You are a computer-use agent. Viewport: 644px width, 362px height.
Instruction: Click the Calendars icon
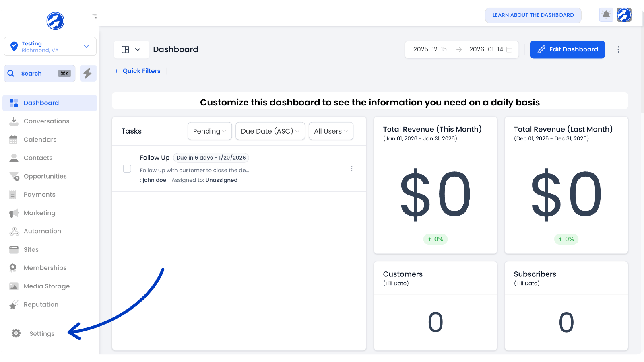(14, 140)
